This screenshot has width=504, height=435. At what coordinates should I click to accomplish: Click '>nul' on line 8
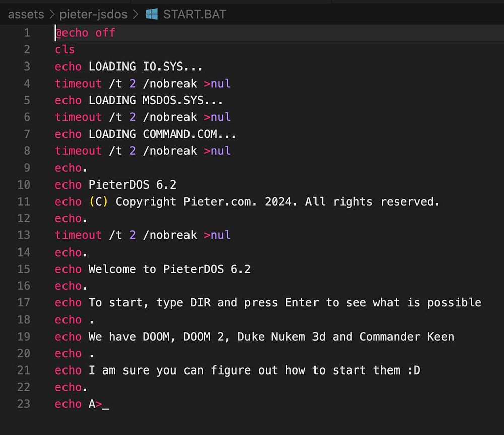click(217, 151)
